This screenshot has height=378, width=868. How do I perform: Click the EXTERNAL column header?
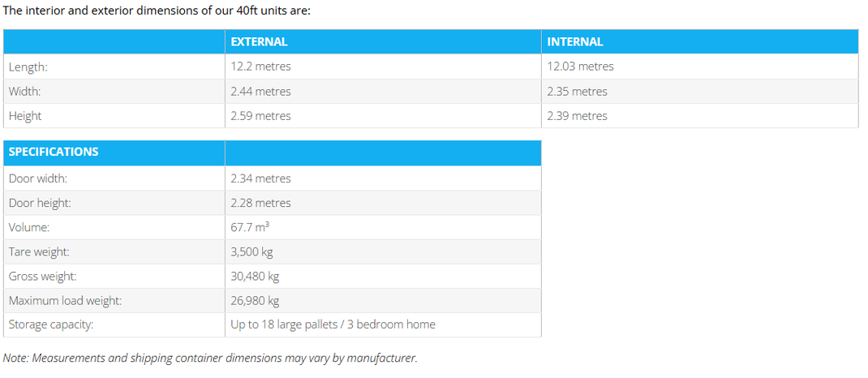click(x=259, y=41)
